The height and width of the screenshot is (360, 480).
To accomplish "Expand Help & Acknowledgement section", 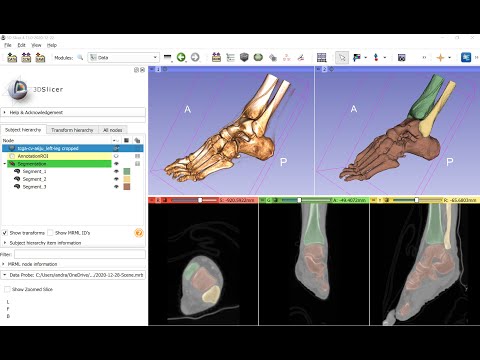I will [x=73, y=112].
